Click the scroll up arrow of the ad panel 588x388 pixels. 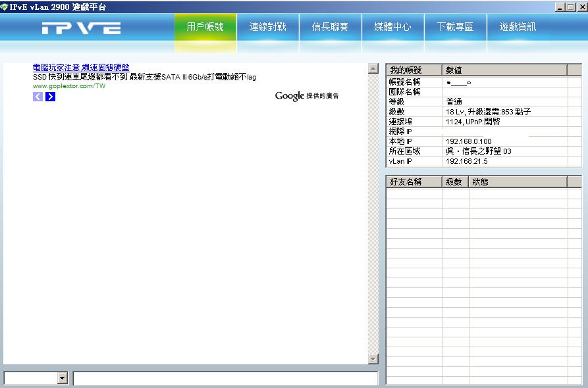(x=373, y=68)
